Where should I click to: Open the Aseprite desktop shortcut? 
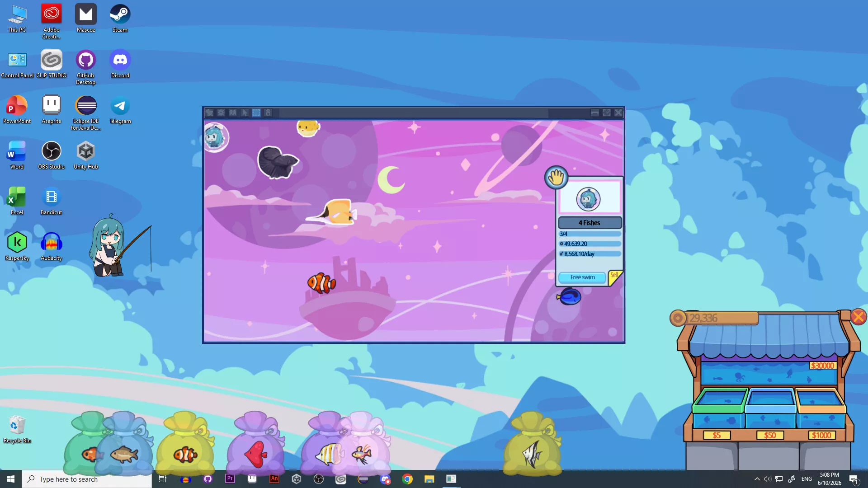click(x=51, y=110)
